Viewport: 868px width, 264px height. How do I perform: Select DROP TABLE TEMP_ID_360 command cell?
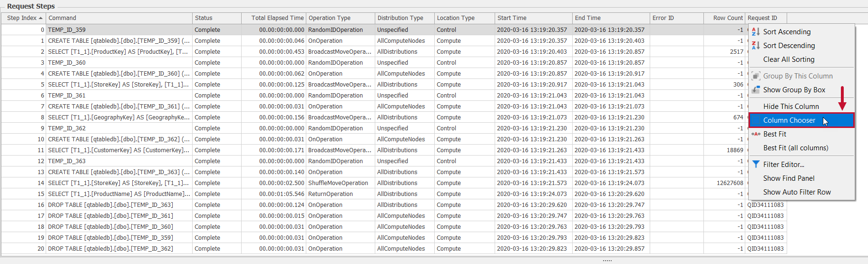pos(119,227)
